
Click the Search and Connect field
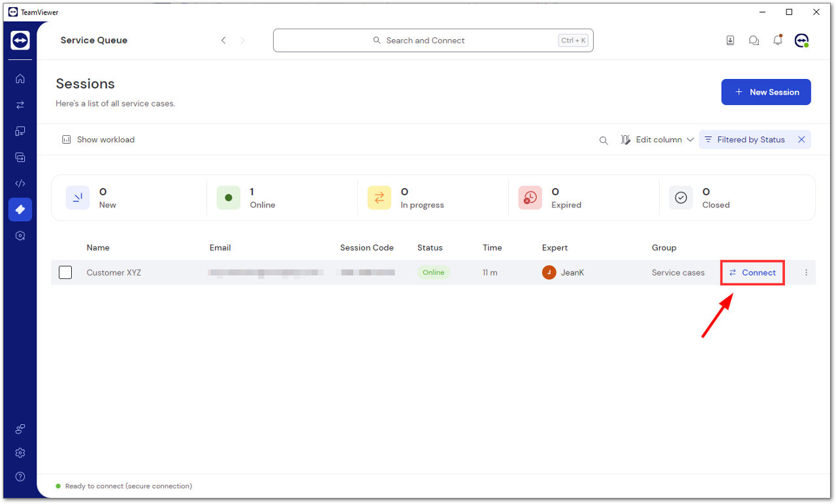[x=433, y=40]
